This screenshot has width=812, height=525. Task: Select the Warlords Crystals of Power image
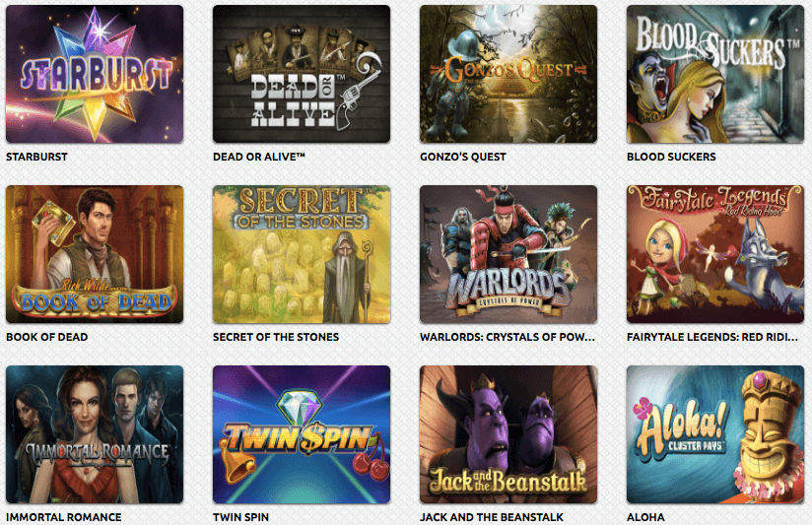point(508,254)
